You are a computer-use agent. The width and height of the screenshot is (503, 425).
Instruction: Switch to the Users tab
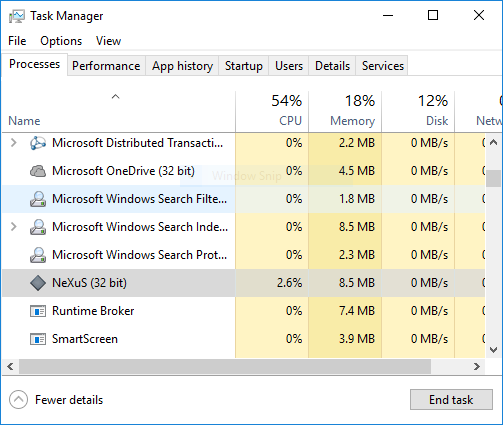click(x=289, y=66)
